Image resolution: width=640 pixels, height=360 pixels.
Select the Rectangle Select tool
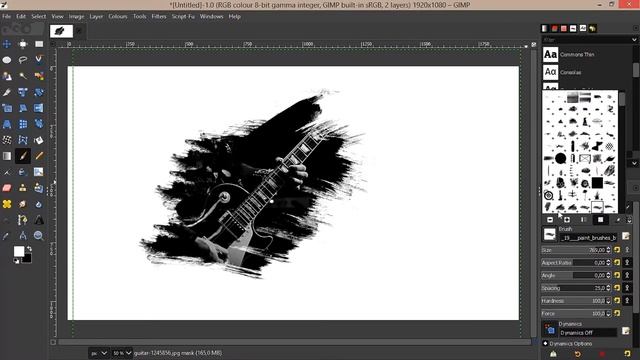39,44
